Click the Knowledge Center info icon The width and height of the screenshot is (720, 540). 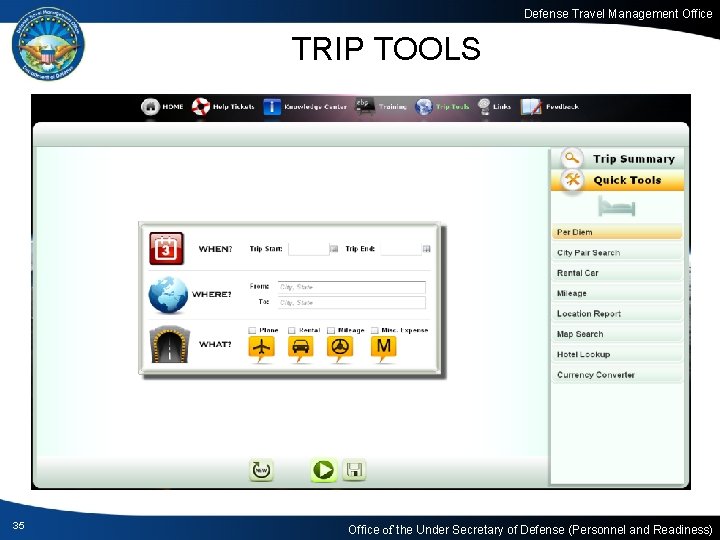(272, 107)
